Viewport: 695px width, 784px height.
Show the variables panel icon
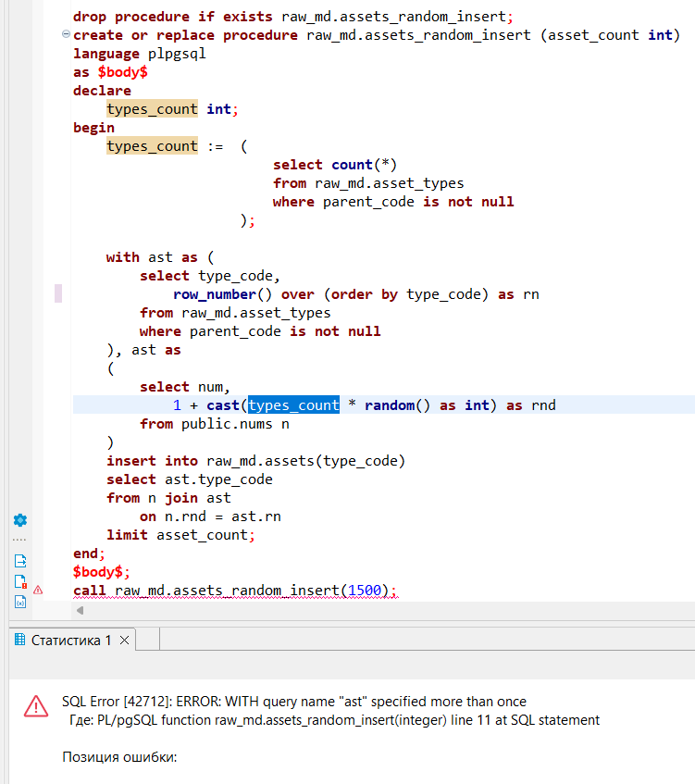pyautogui.click(x=19, y=602)
